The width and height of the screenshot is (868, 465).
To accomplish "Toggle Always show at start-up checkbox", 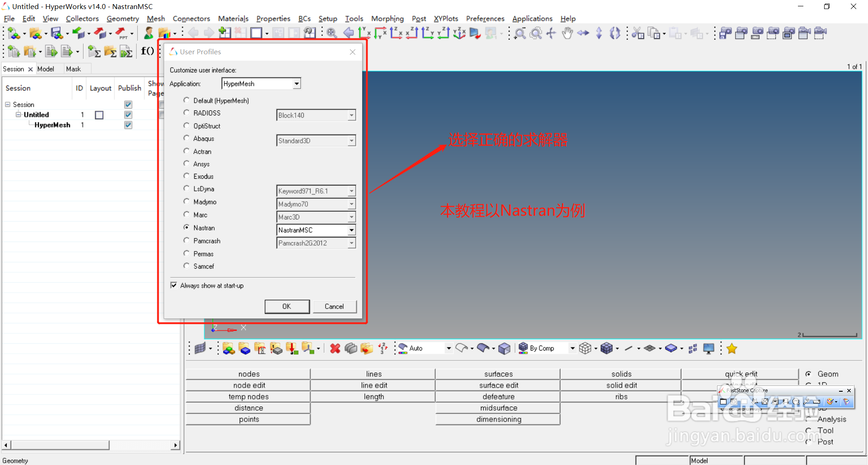I will coord(174,285).
